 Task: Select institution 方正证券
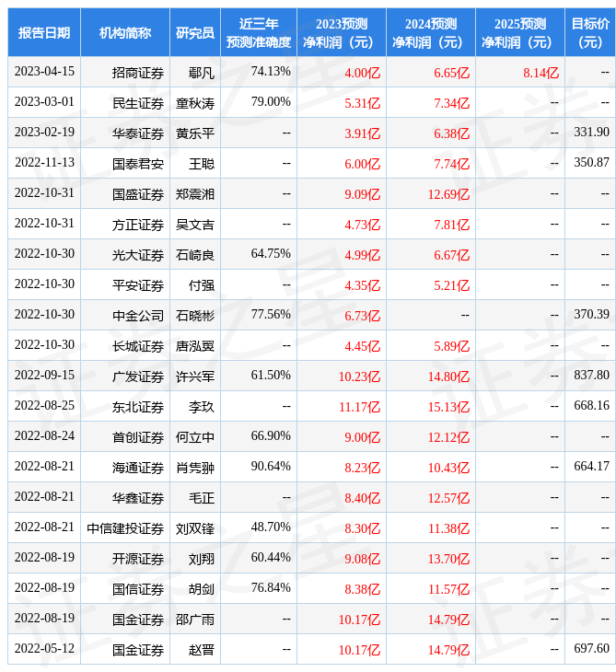tap(138, 225)
